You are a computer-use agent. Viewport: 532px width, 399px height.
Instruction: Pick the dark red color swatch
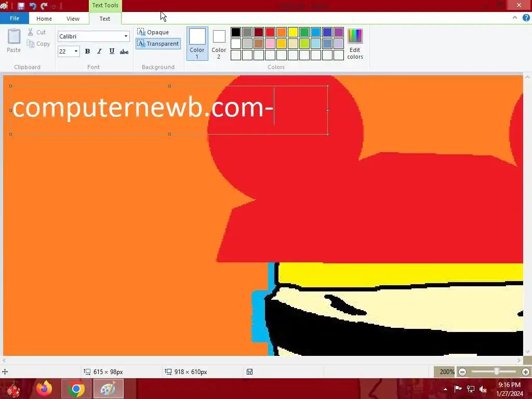pyautogui.click(x=259, y=32)
